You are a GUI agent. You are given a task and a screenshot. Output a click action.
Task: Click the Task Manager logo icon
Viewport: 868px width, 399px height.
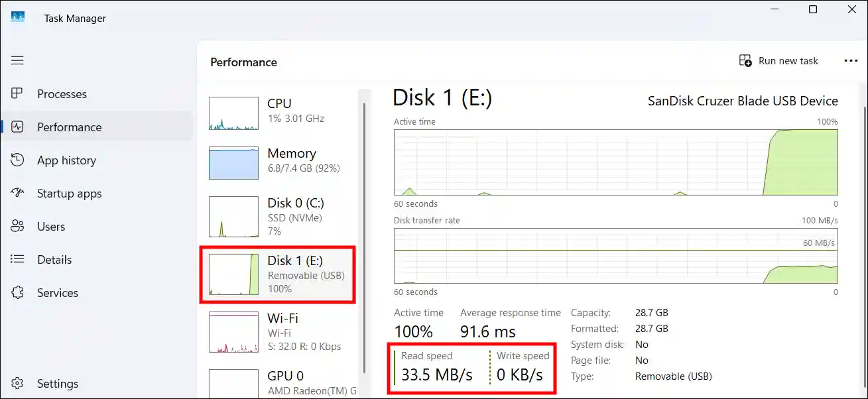tap(18, 17)
